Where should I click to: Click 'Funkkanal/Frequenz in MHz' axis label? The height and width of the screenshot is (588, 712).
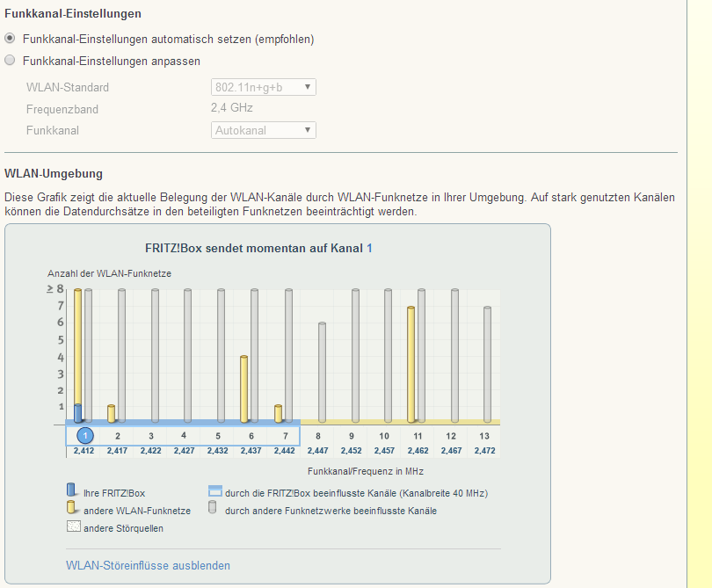click(366, 471)
